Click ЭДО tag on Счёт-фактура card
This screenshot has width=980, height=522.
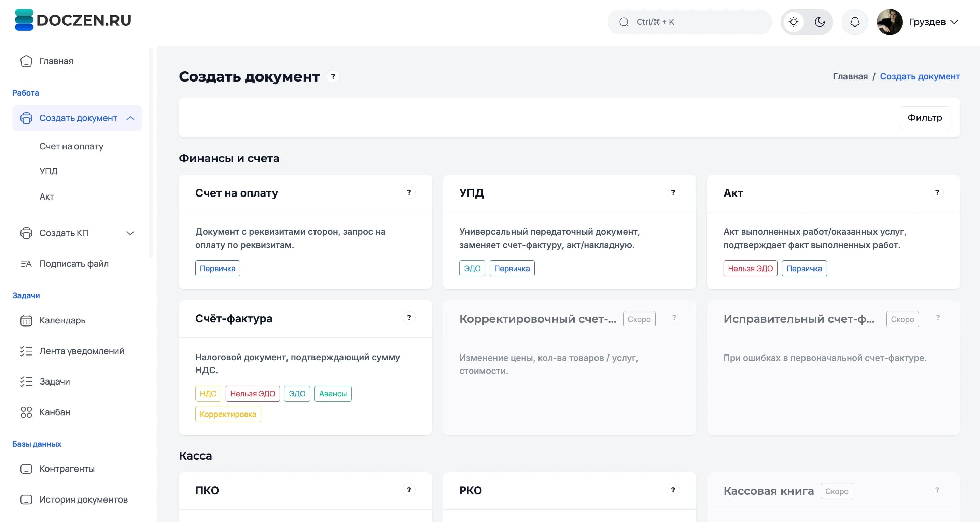297,393
